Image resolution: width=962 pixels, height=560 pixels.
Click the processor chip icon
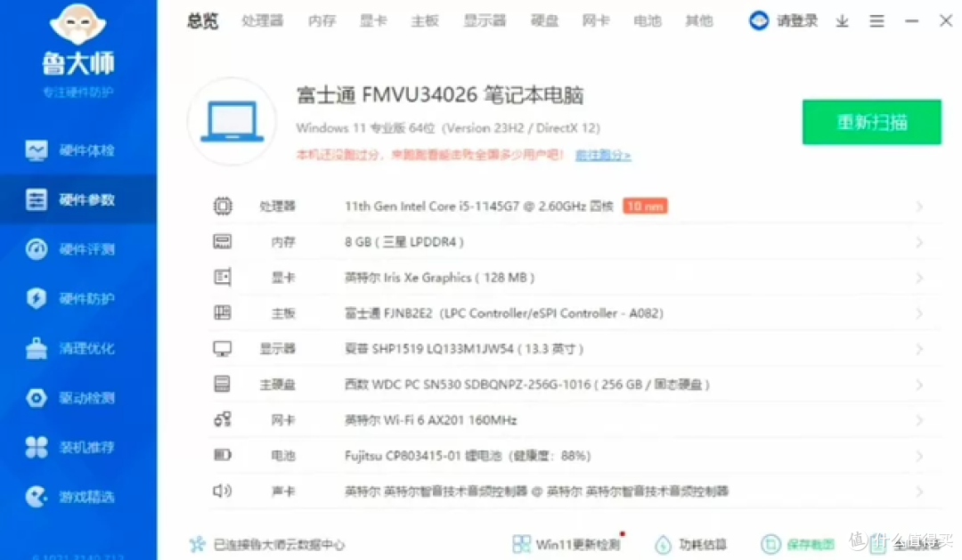click(x=222, y=206)
